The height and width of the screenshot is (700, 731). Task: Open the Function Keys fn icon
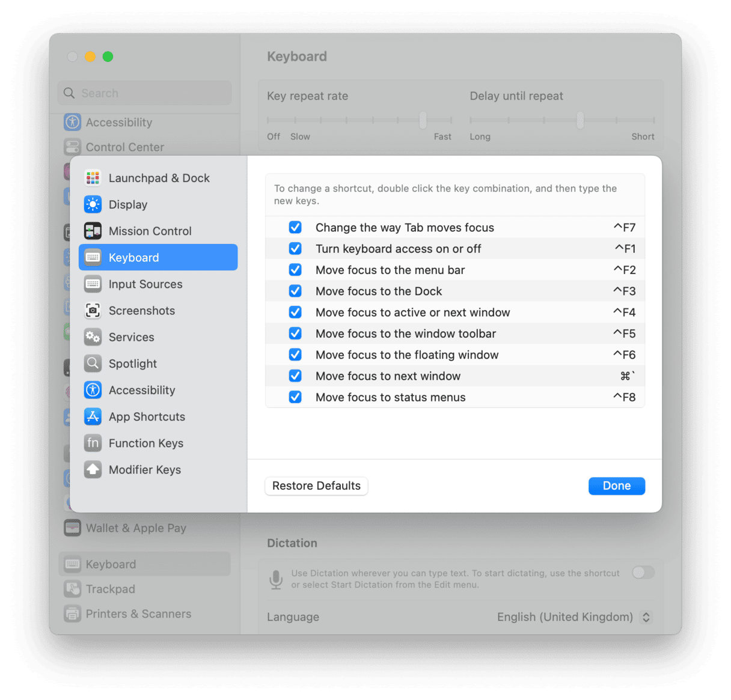(x=93, y=443)
